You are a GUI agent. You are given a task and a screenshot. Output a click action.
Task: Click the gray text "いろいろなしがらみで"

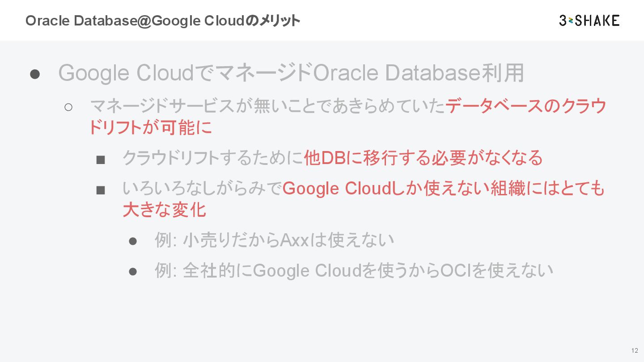click(202, 189)
